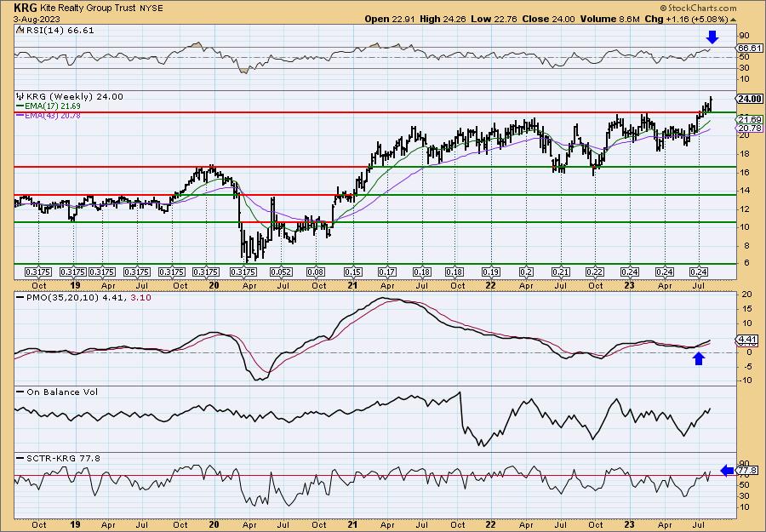Click the Close 24.00 value in header
The image size is (766, 532).
[549, 19]
